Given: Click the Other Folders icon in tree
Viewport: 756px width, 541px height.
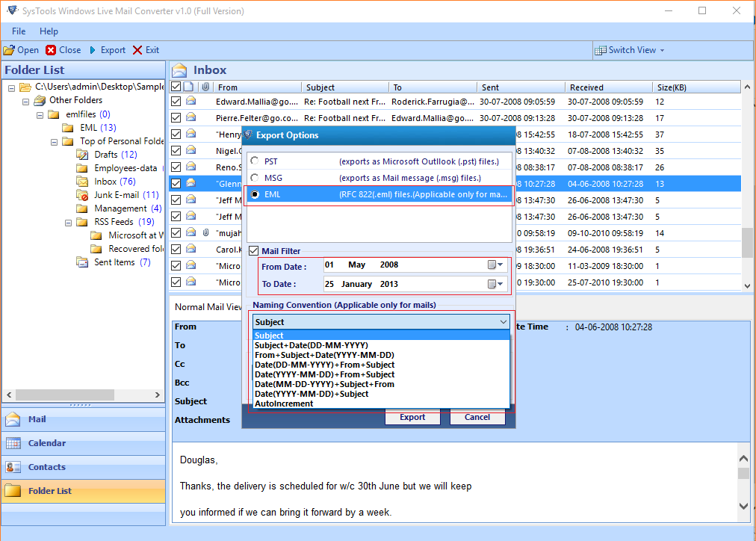Looking at the screenshot, I should pyautogui.click(x=40, y=100).
